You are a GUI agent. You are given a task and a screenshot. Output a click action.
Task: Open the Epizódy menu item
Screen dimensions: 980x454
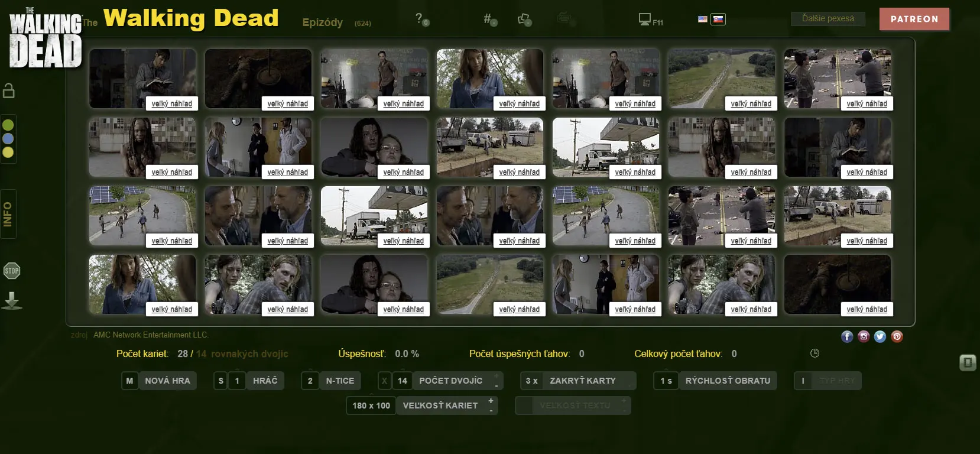coord(322,22)
